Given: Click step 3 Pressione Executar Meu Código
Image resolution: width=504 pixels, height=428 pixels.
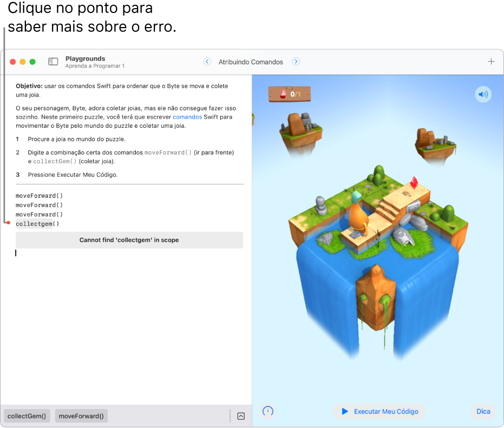Looking at the screenshot, I should coord(73,174).
